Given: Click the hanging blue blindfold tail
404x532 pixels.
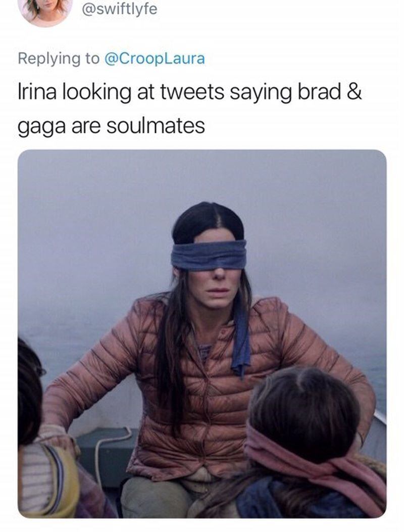Looking at the screenshot, I should point(241,340).
